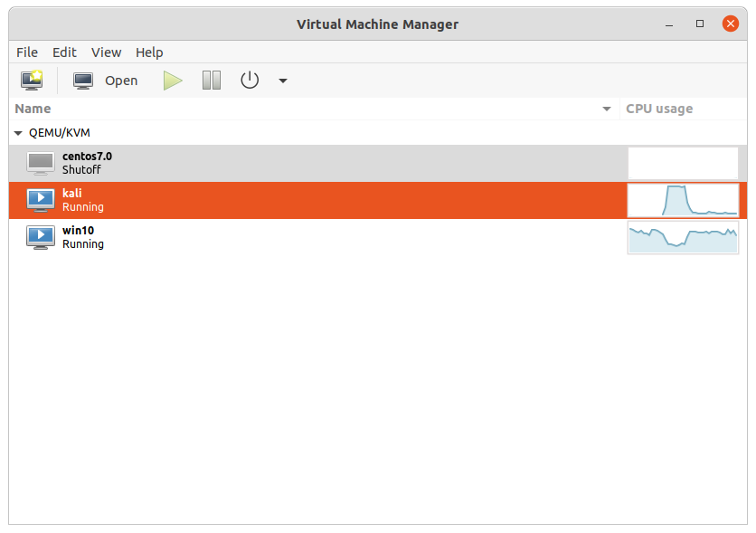Open the selected VM console via Open label

pyautogui.click(x=121, y=81)
